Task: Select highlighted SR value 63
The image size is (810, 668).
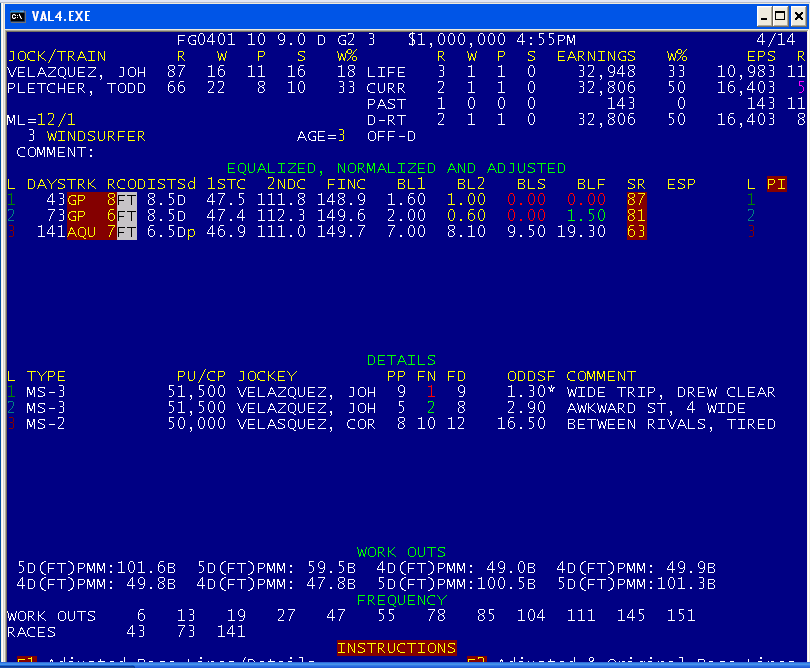Action: (636, 231)
